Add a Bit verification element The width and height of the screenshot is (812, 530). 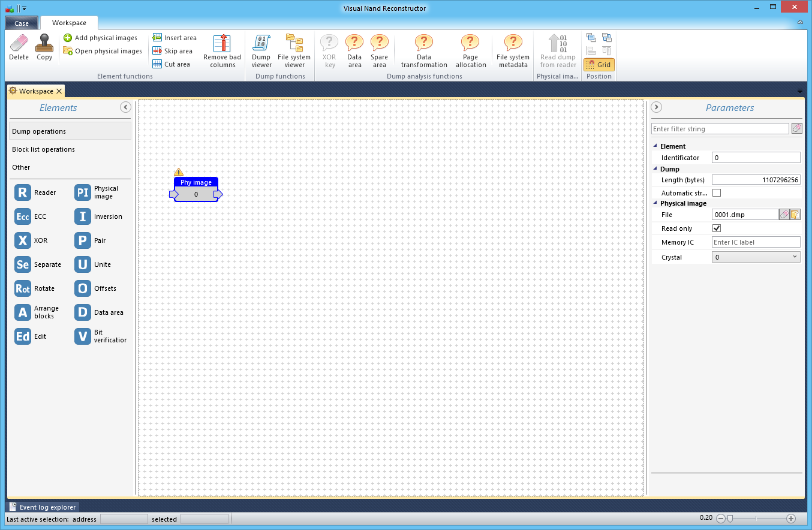(x=101, y=336)
